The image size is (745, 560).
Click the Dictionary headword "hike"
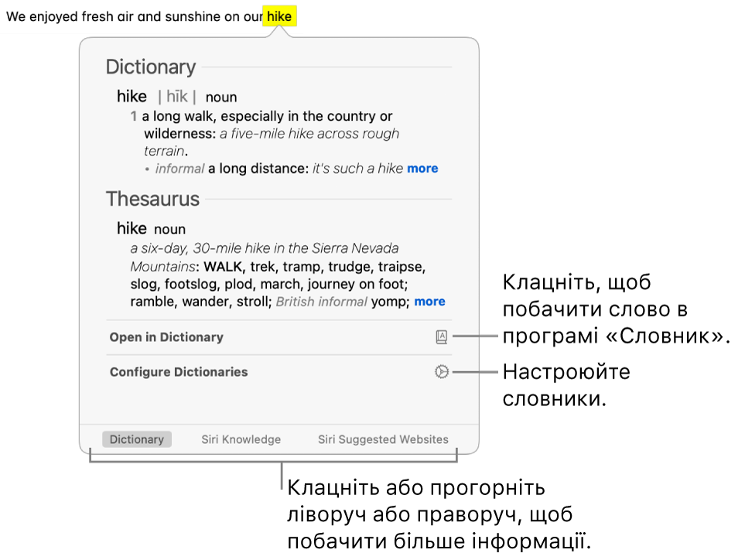coord(132,97)
